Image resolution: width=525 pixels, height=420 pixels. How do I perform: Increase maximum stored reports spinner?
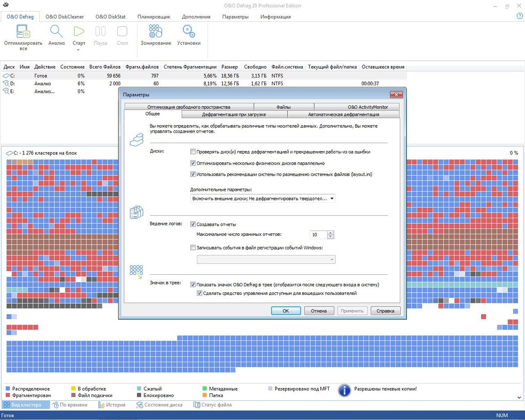coord(330,233)
